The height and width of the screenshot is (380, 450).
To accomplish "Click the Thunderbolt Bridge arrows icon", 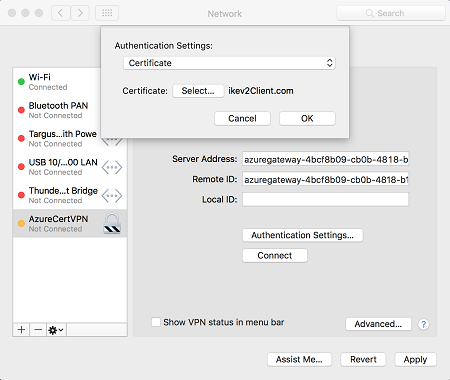I will (x=112, y=195).
